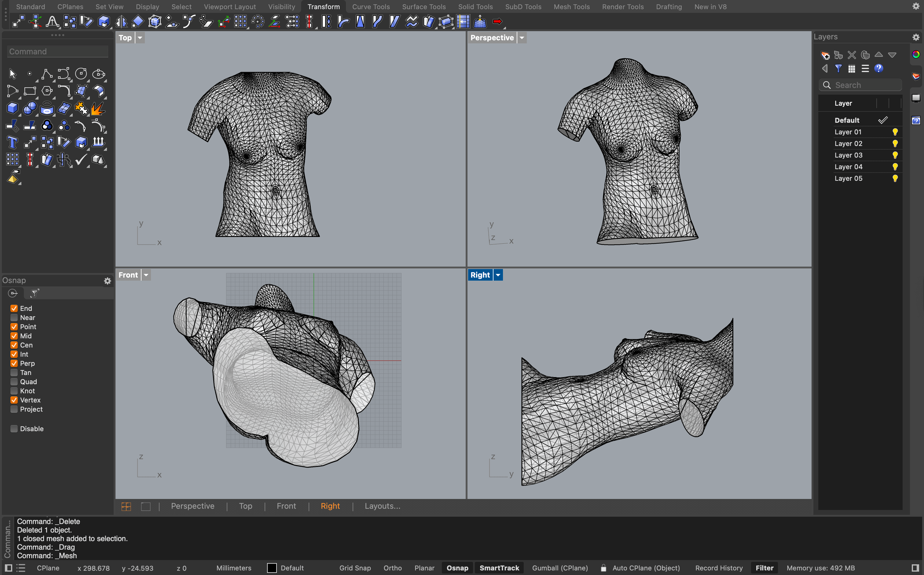Viewport: 924px width, 575px height.
Task: Click the Explode tool icon
Action: click(x=98, y=108)
